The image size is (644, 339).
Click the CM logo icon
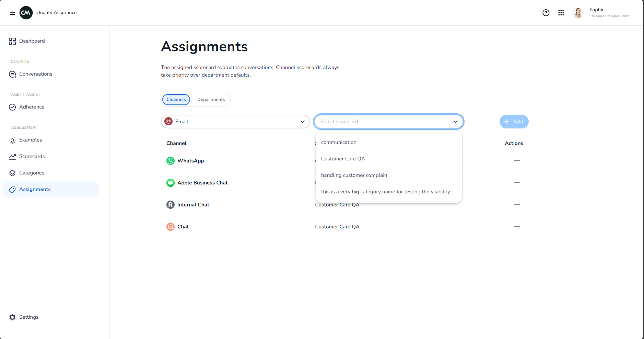(26, 13)
